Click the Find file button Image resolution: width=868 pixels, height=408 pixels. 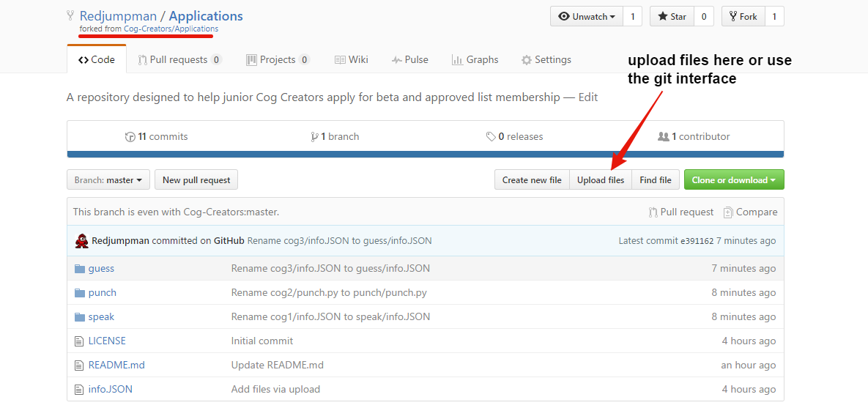[x=656, y=180]
